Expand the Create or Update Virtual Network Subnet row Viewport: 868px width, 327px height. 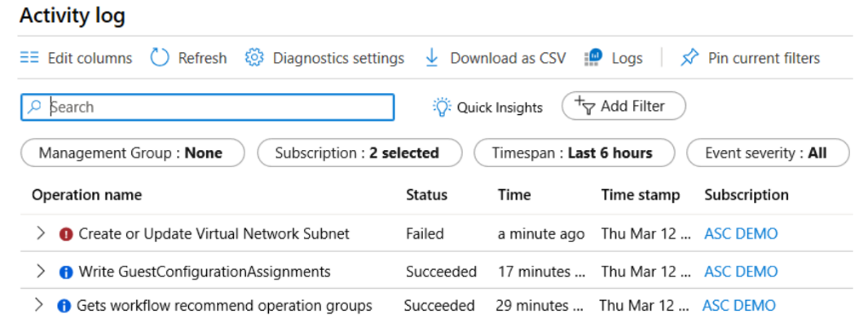[x=41, y=233]
